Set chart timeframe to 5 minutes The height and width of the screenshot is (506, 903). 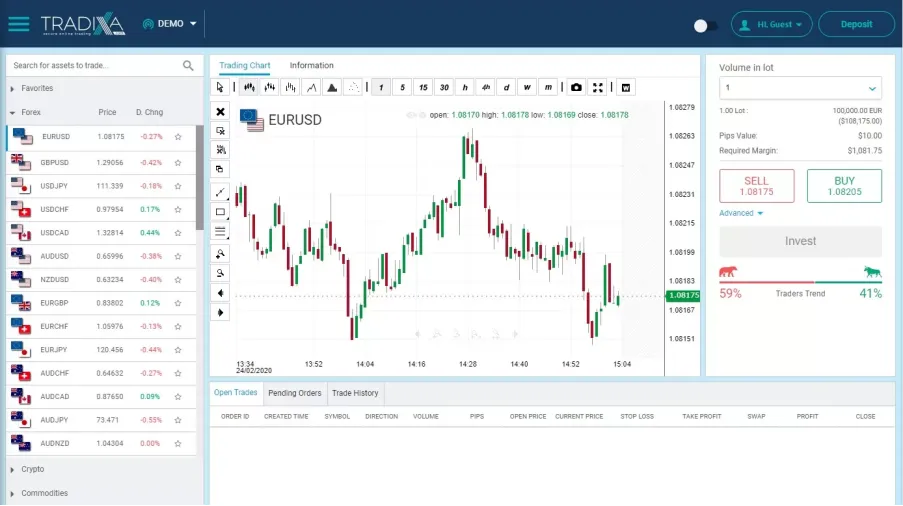[402, 87]
